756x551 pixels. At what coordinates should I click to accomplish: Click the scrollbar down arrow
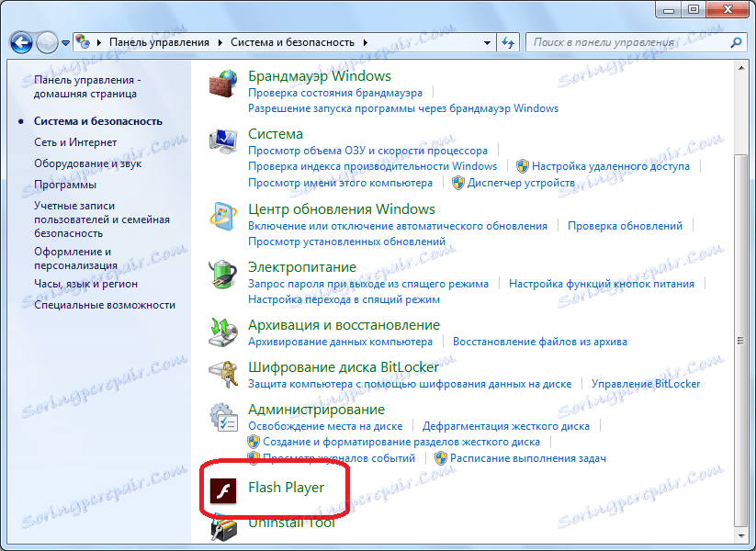[x=740, y=536]
